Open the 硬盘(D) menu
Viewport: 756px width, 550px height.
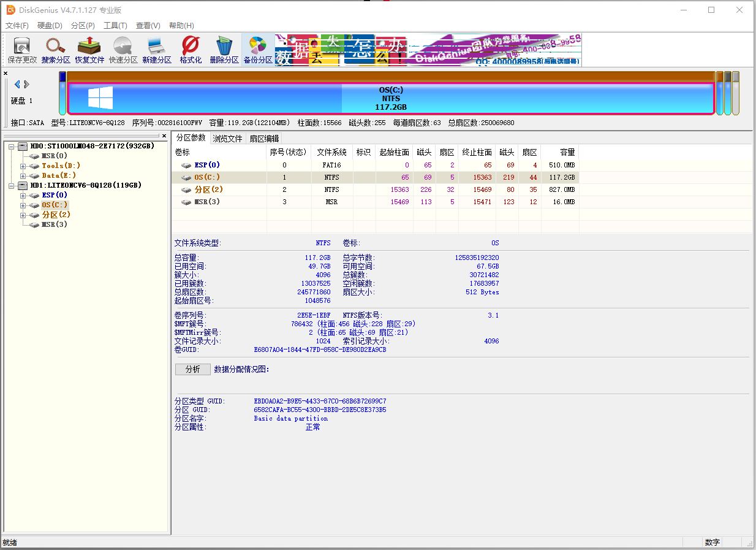50,26
